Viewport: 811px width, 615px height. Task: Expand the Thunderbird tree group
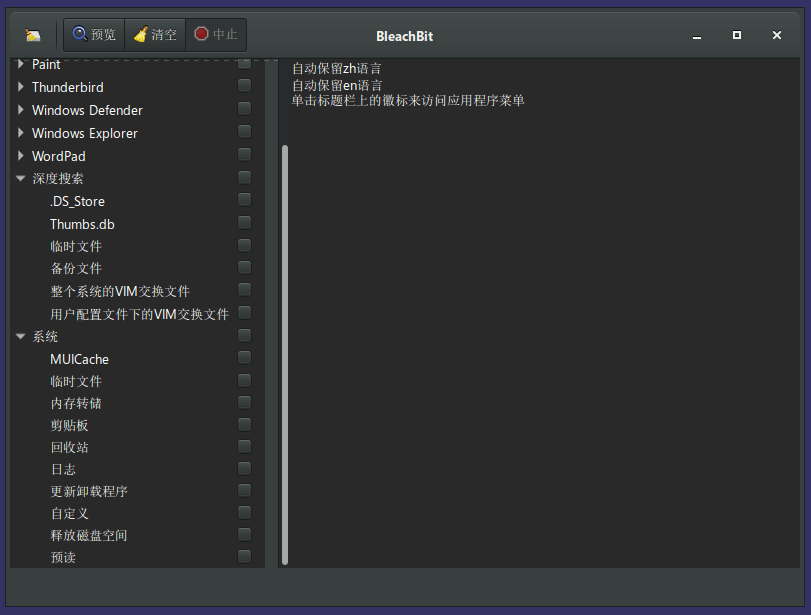(21, 87)
